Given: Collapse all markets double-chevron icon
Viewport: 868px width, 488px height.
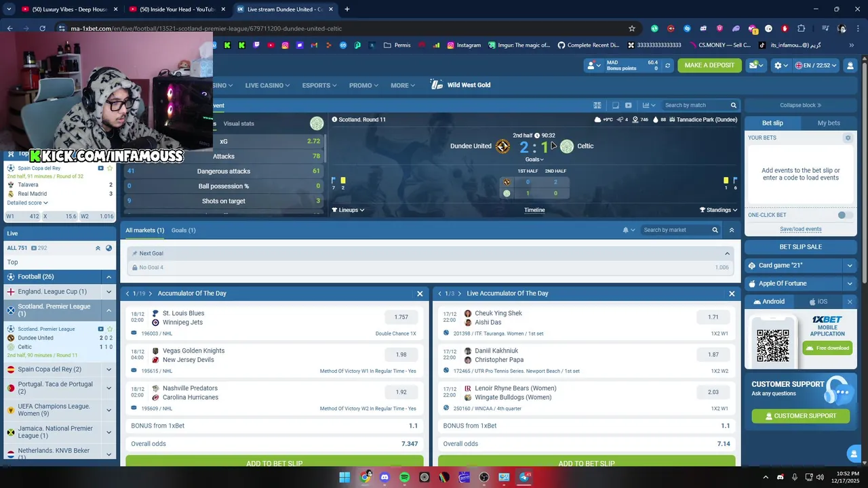Looking at the screenshot, I should pyautogui.click(x=732, y=230).
